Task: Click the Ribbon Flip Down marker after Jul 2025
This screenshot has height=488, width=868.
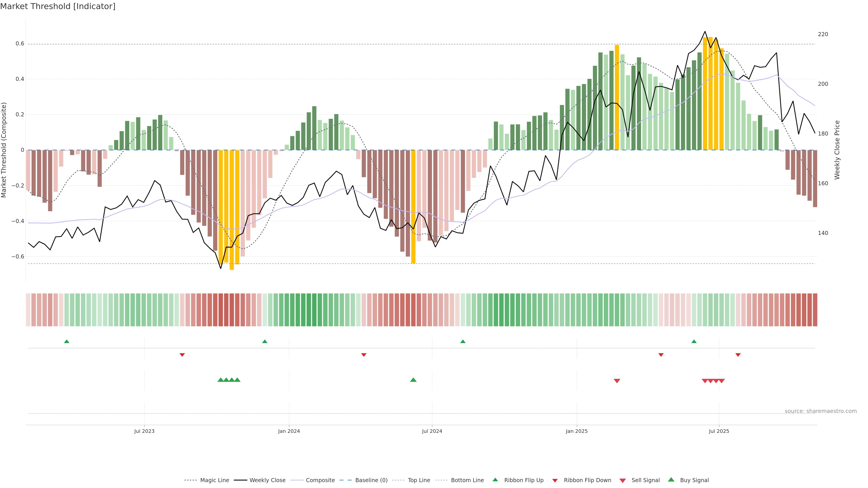Action: coord(738,355)
